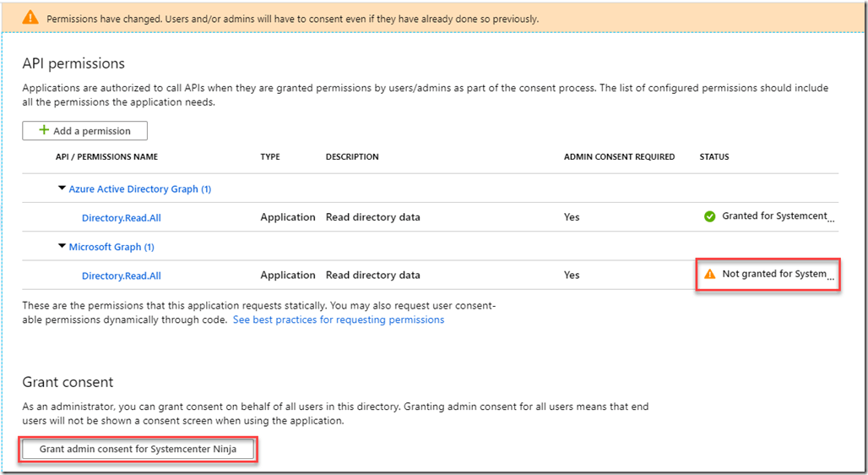The height and width of the screenshot is (475, 868).
Task: Click the Status column header
Action: tap(714, 157)
